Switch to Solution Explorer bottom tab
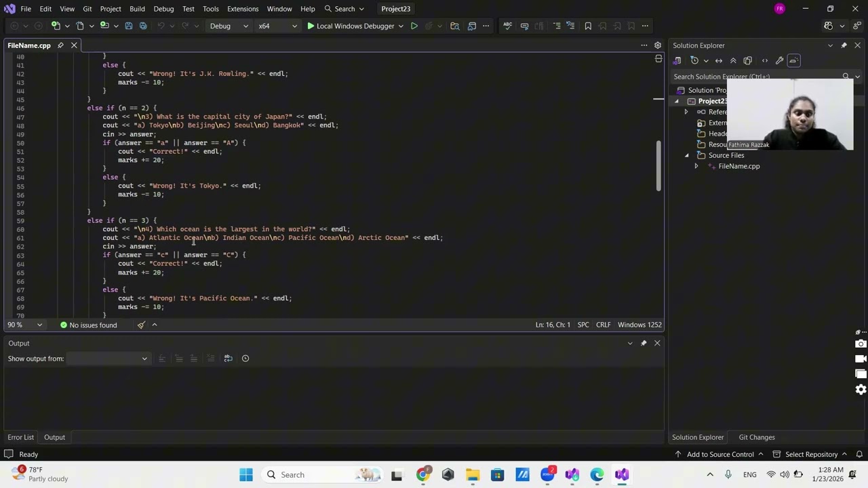Image resolution: width=868 pixels, height=488 pixels. tap(698, 437)
